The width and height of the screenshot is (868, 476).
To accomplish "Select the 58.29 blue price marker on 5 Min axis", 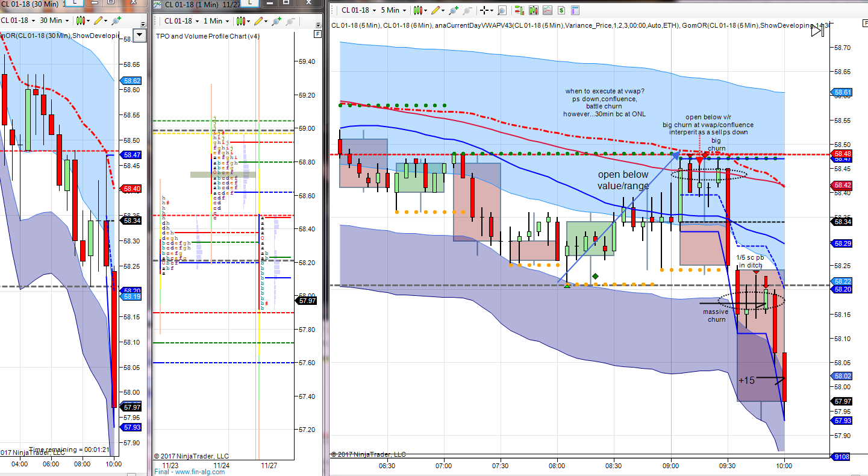I will [x=841, y=243].
